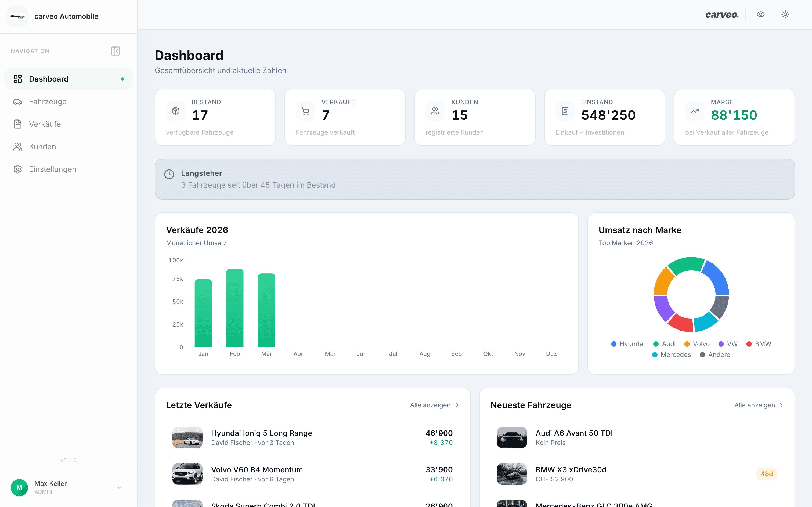Click the Verkäufe document icon in navigation
This screenshot has height=507, width=812.
(x=18, y=124)
